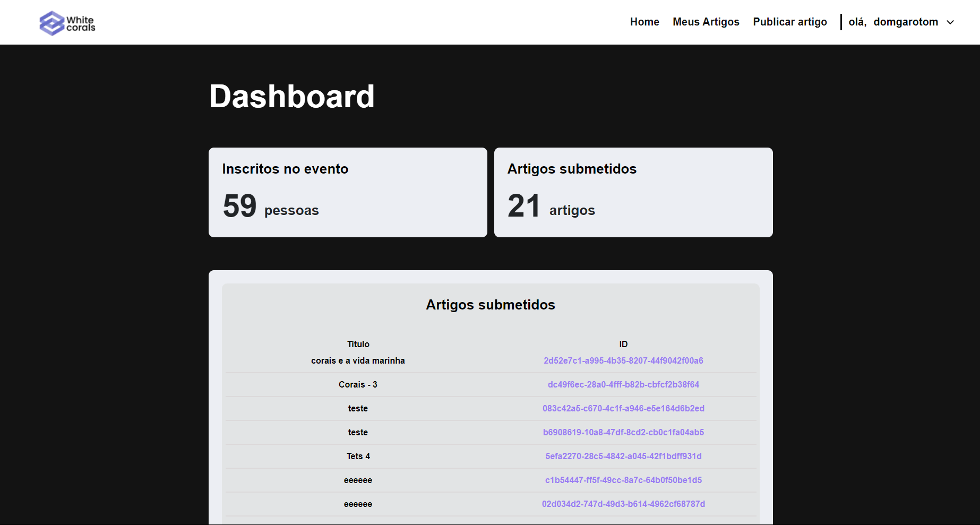Open article ID dc49f6ec-28a0-4fff-b82b-cbfcf2b38f64

click(x=623, y=384)
